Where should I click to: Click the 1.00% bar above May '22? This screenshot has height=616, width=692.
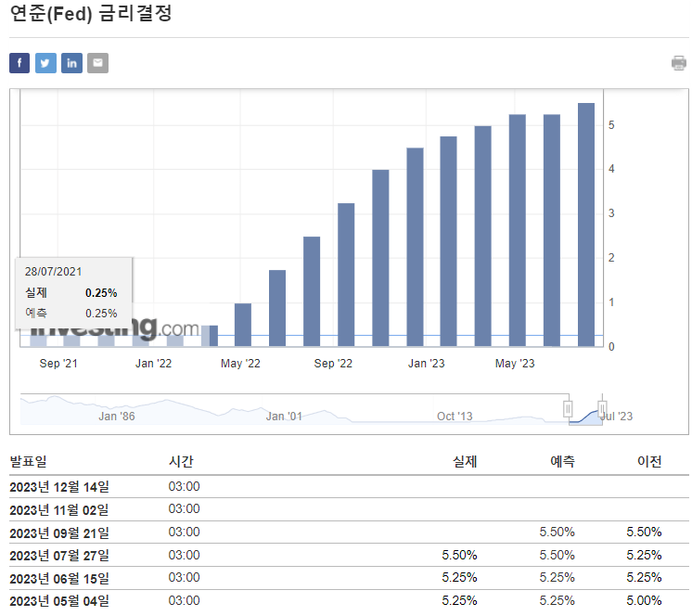(243, 325)
